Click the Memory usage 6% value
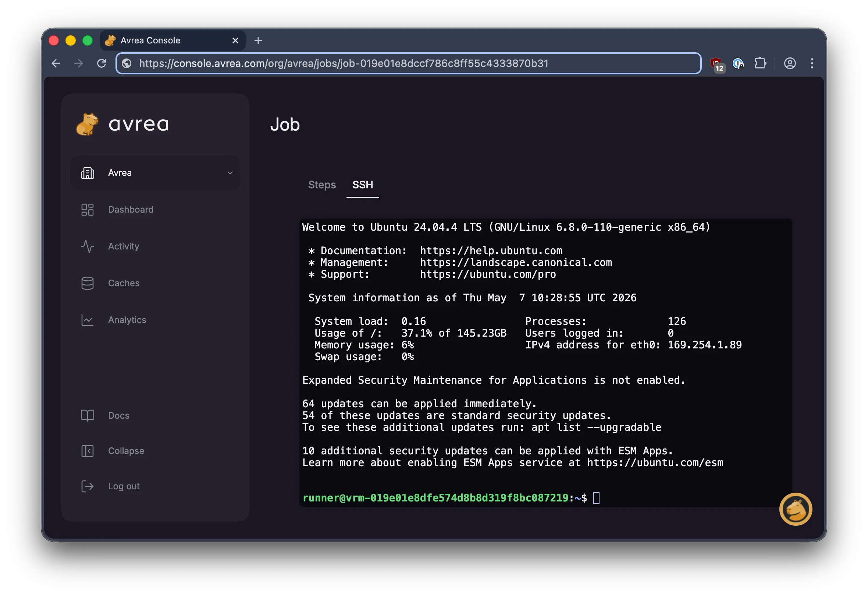The image size is (868, 596). [x=408, y=345]
